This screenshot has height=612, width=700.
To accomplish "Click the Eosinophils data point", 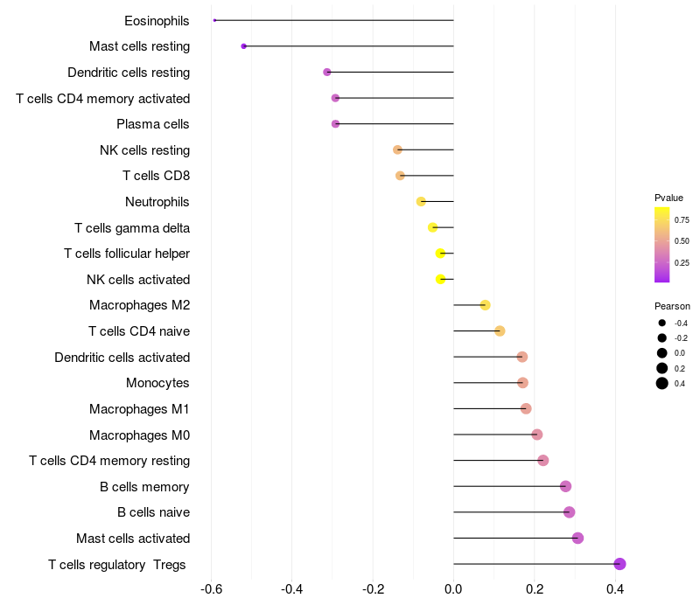I will click(214, 20).
